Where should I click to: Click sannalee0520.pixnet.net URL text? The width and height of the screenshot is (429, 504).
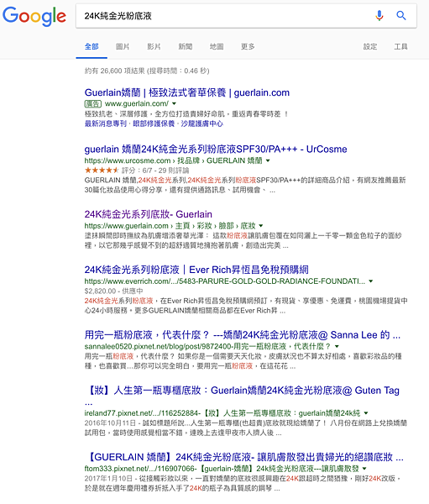click(x=207, y=346)
